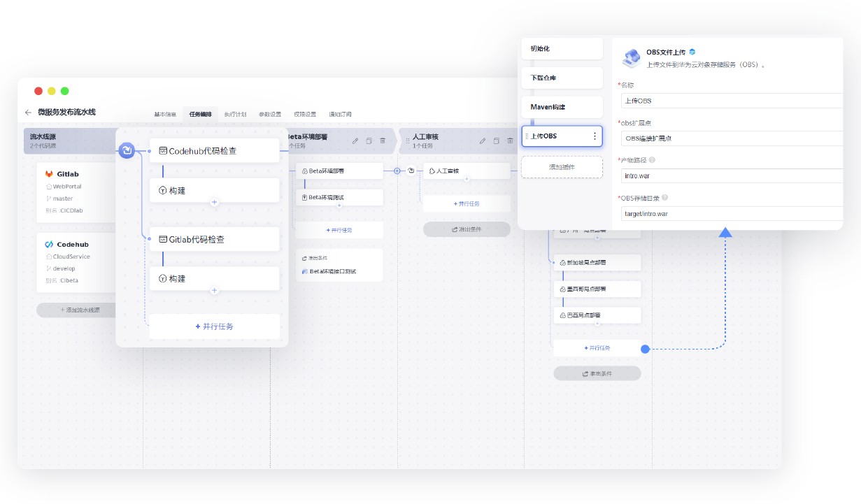Click the help icon beside OBS存储目录
Viewport: 861px width, 504px height.
coord(664,198)
